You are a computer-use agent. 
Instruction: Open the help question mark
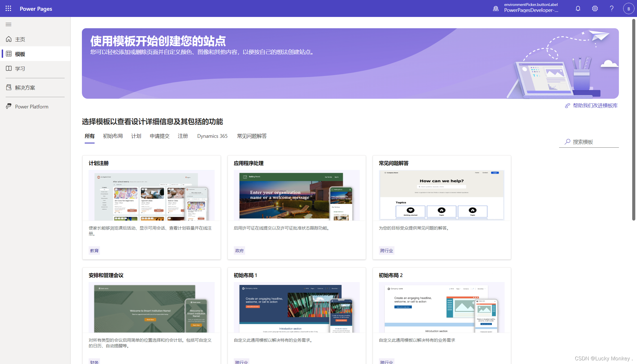point(612,8)
